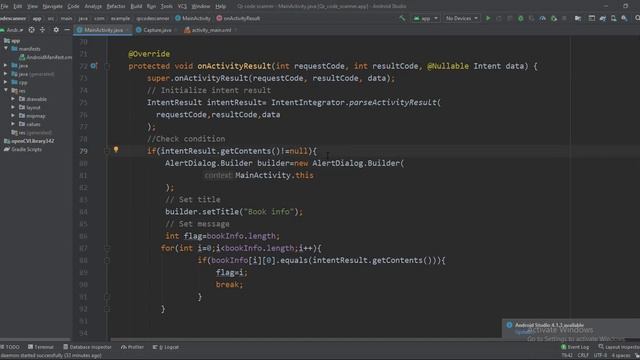This screenshot has width=640, height=360.
Task: Click the Debug app bug icon
Action: point(520,18)
